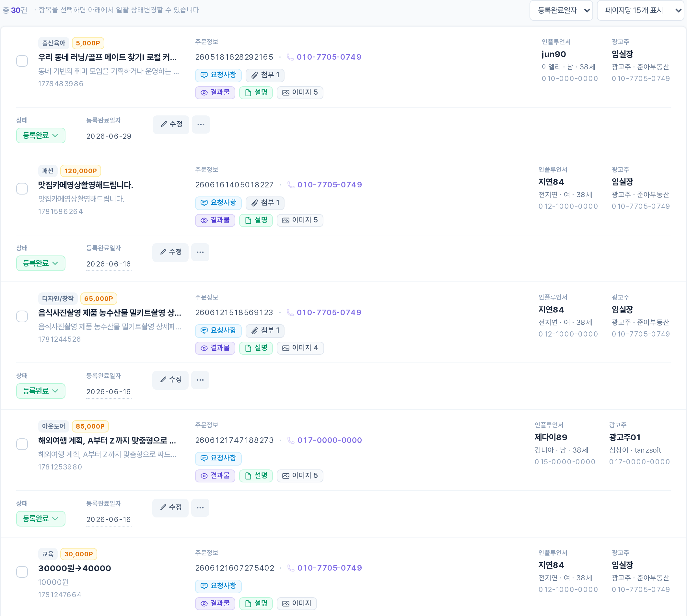Click the phone icon link 017-0000-0000
Image resolution: width=687 pixels, height=616 pixels.
[x=325, y=440]
